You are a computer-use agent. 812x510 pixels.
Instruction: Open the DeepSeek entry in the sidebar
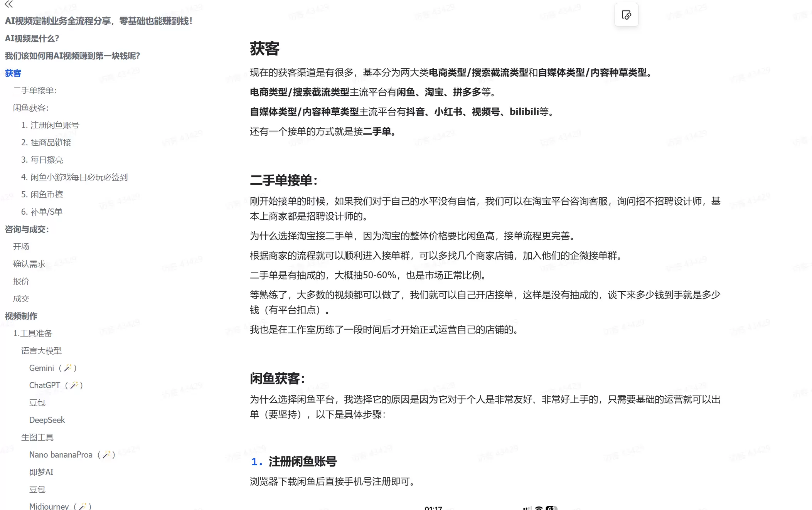pos(47,420)
